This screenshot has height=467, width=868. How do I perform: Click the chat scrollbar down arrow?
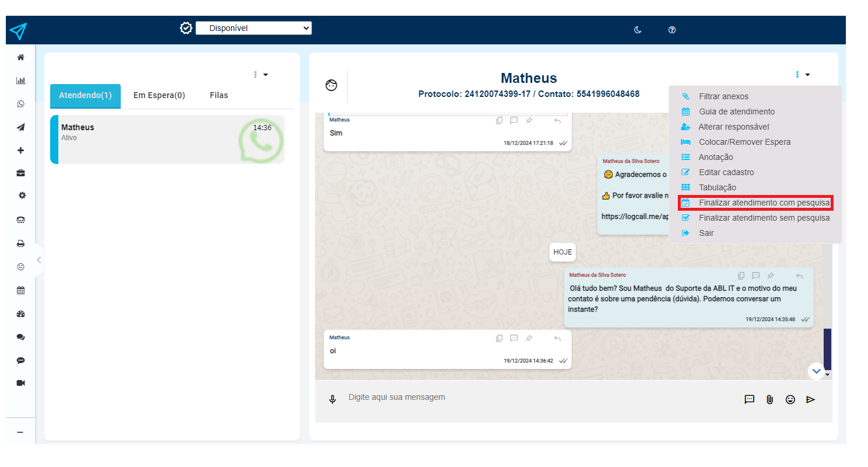click(828, 375)
